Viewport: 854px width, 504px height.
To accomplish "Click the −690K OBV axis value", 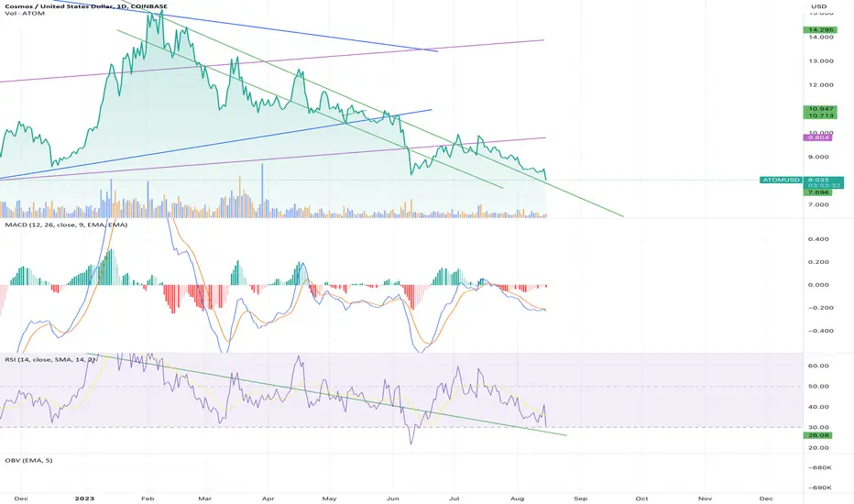I will (x=820, y=488).
